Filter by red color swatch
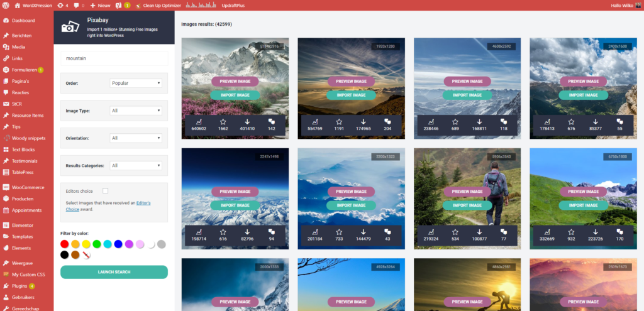 point(65,244)
